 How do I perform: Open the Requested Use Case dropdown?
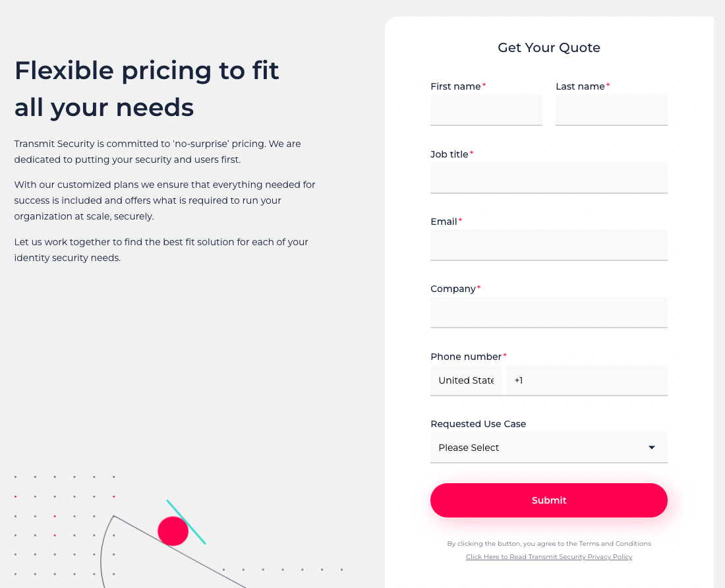pos(548,448)
